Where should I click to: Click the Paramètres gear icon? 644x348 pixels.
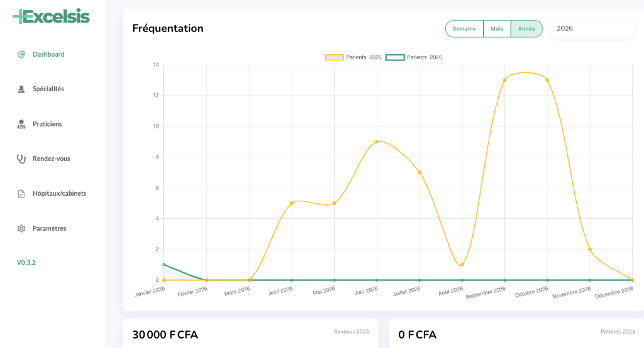point(21,228)
